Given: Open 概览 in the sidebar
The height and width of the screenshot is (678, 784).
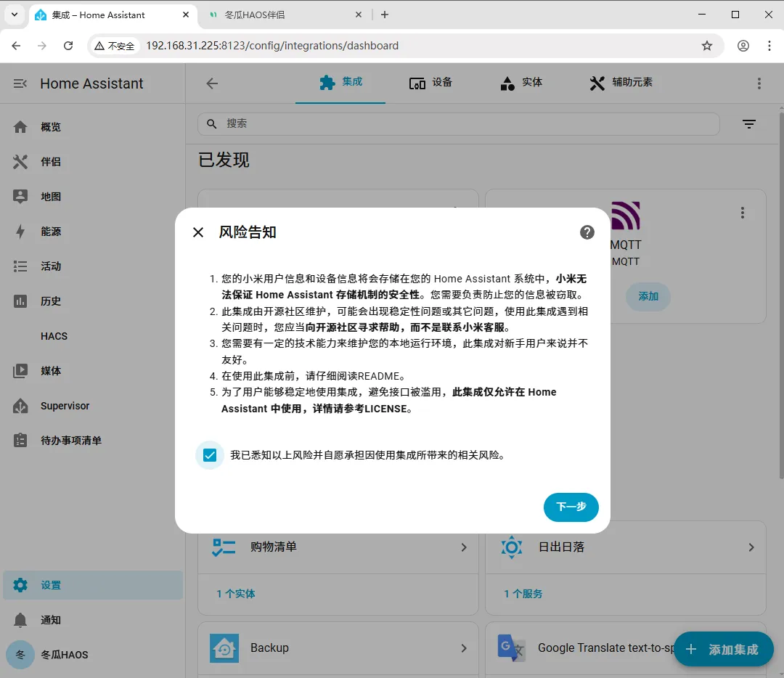Looking at the screenshot, I should click(92, 127).
